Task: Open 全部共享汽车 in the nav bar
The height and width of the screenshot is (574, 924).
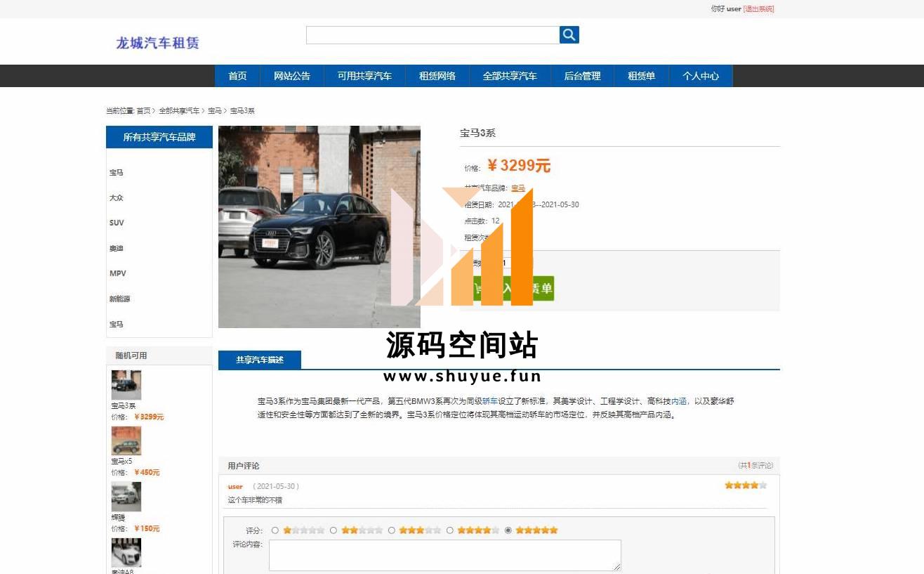Action: point(510,76)
